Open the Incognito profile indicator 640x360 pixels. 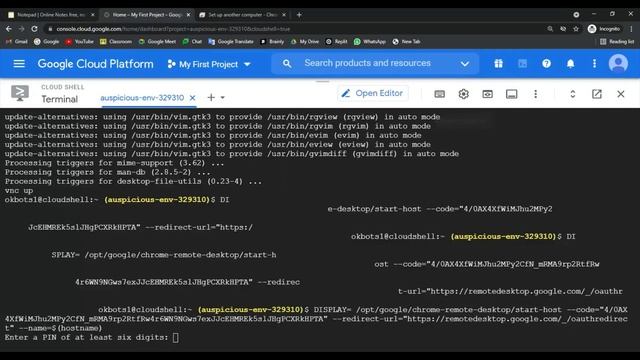604,29
